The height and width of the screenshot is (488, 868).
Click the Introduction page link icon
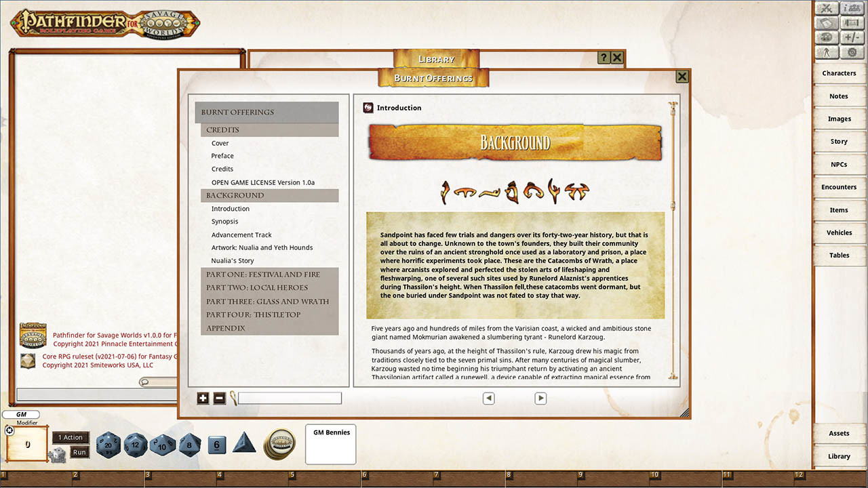[x=368, y=108]
